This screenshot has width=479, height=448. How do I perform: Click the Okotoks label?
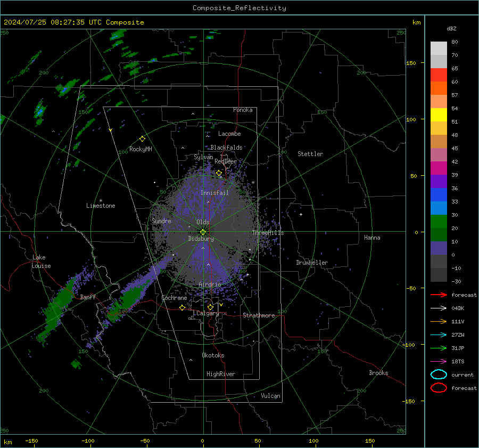pyautogui.click(x=213, y=355)
